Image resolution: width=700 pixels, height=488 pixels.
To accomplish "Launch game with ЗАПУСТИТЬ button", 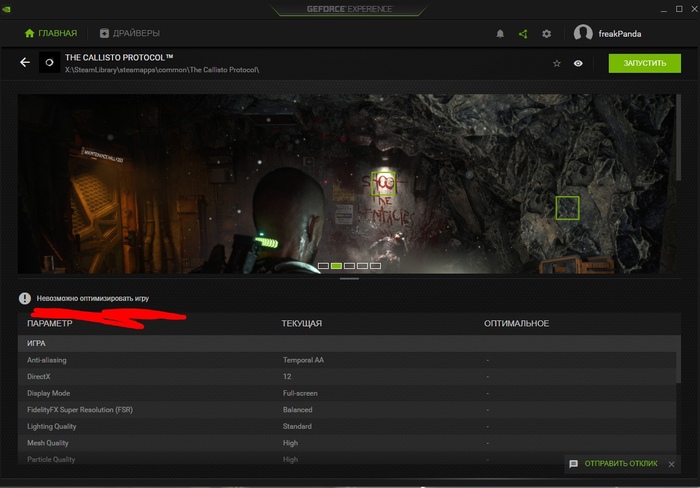I will 645,63.
